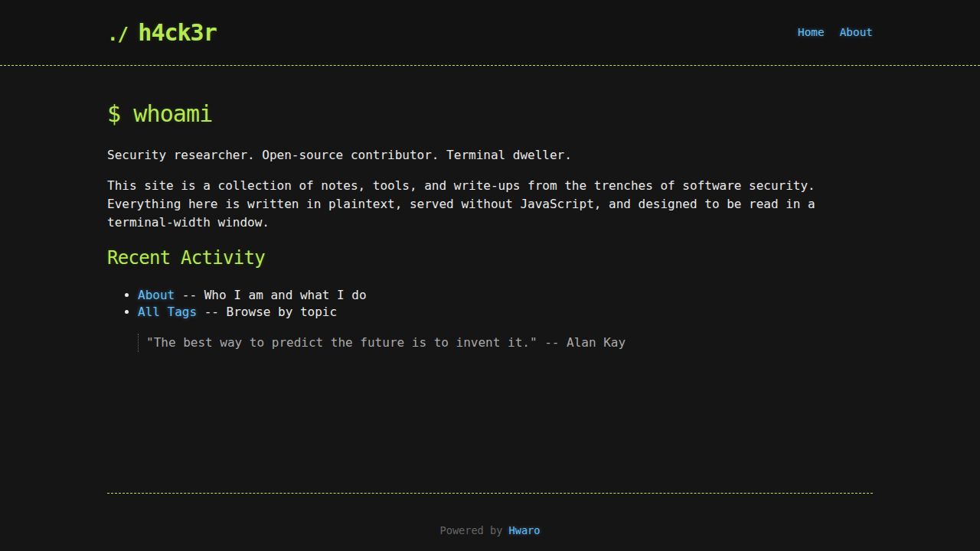Click the Alan Kay quote text
The image size is (980, 551).
(x=386, y=342)
